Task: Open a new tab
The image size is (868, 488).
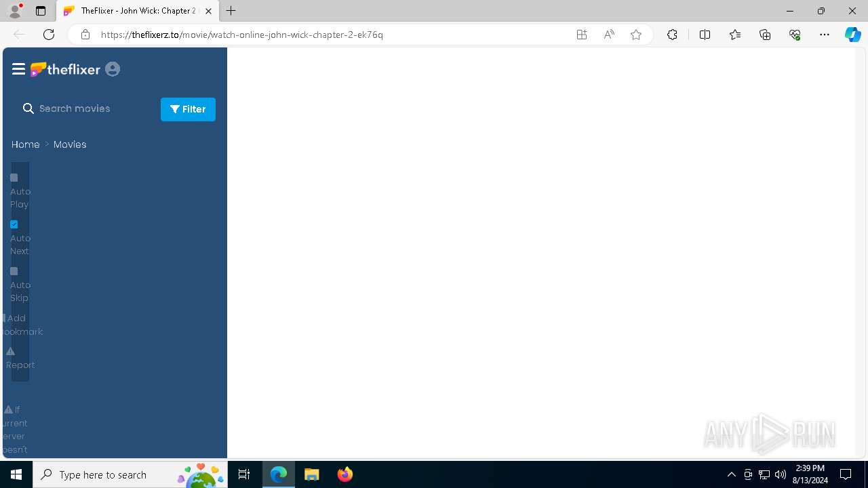Action: pos(231,11)
